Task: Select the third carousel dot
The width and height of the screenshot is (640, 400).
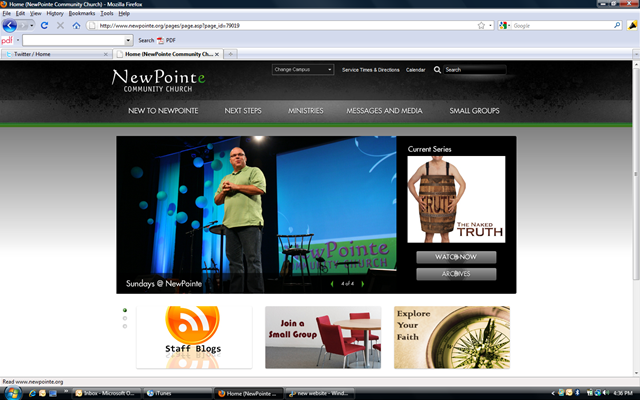Action: [125, 326]
